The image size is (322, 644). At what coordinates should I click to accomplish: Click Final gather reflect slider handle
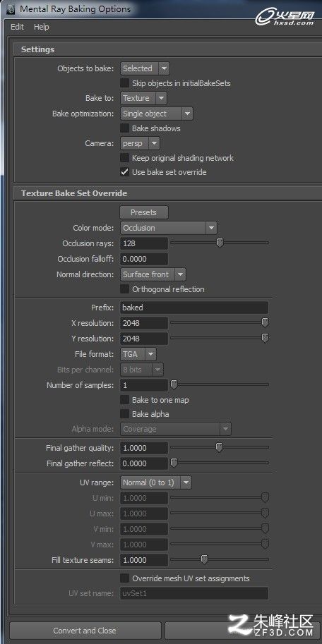click(174, 463)
